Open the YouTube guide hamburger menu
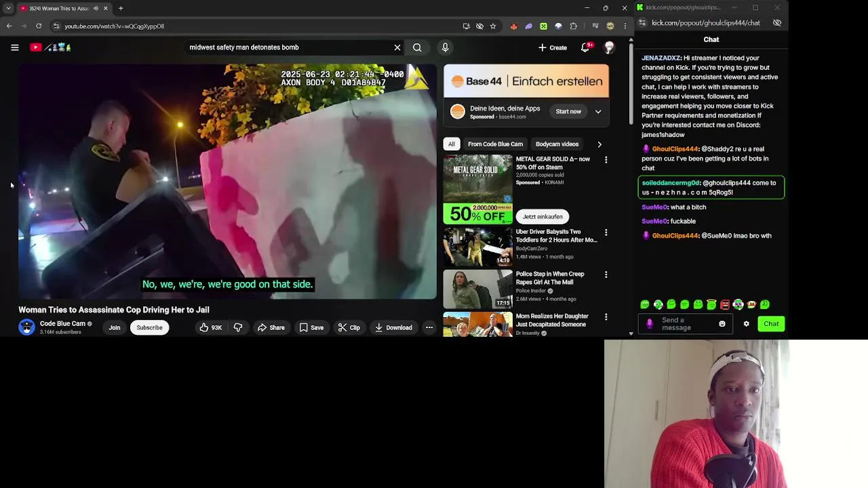This screenshot has height=488, width=868. click(14, 47)
